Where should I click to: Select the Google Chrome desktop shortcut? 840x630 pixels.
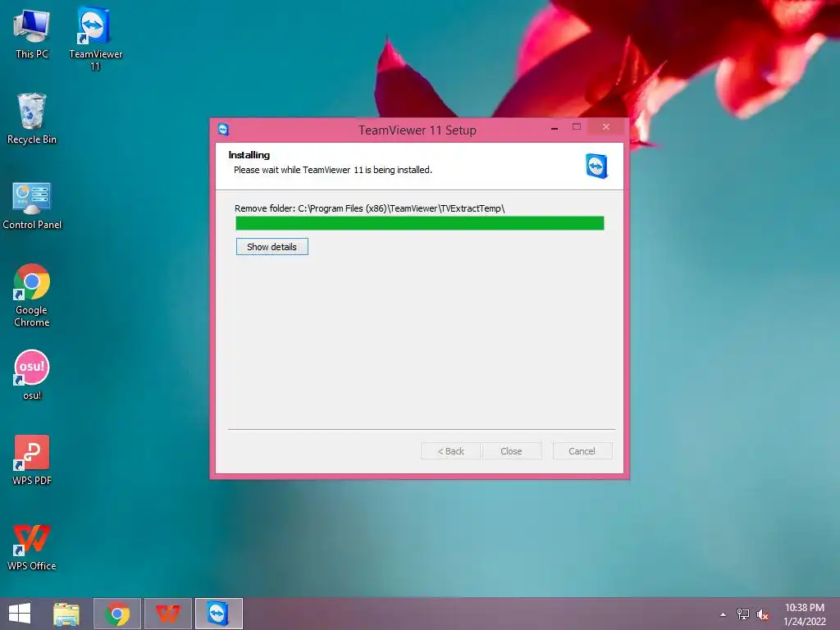(x=32, y=295)
